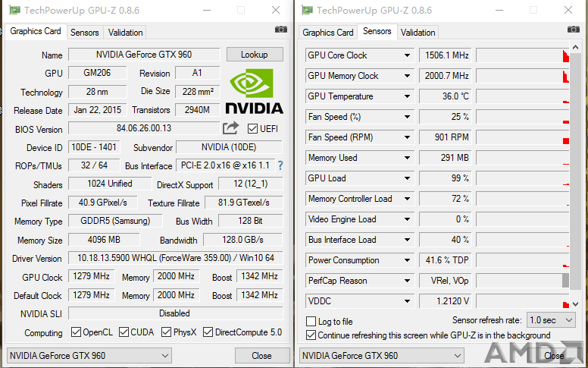Click the Lookup button
588x368 pixels.
[255, 55]
